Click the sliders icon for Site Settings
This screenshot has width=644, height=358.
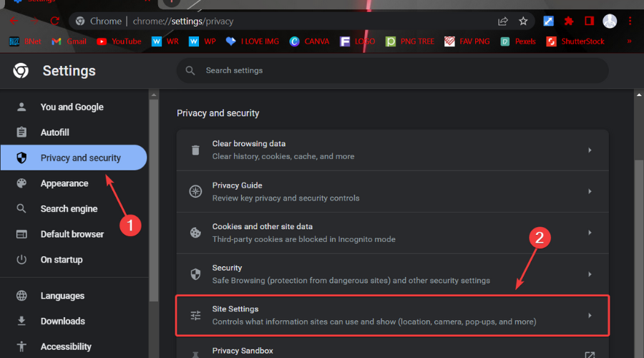[195, 315]
